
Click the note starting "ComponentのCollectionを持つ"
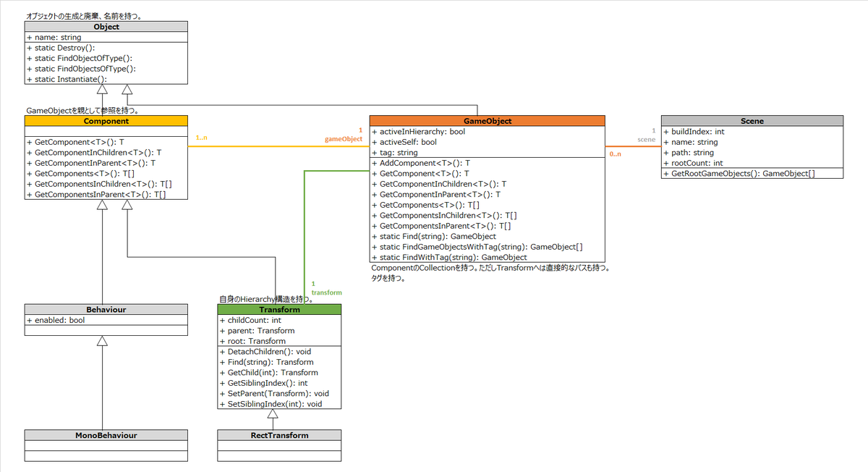tap(490, 268)
